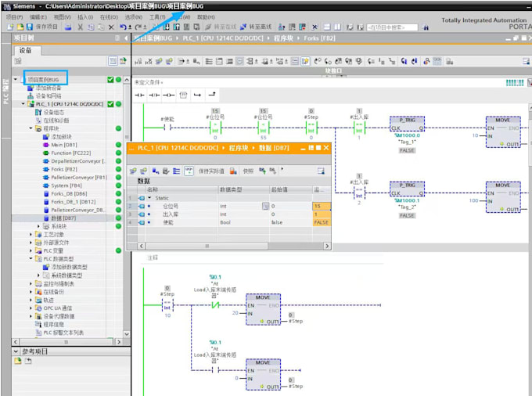The height and width of the screenshot is (396, 532).
Task: Click the upload from device icon
Action: click(177, 27)
